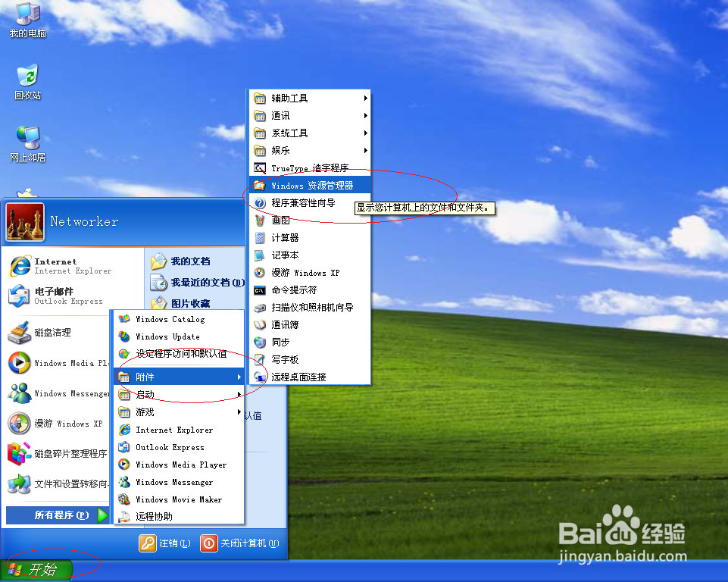Expand the Startup (启动) submenu

click(x=180, y=394)
